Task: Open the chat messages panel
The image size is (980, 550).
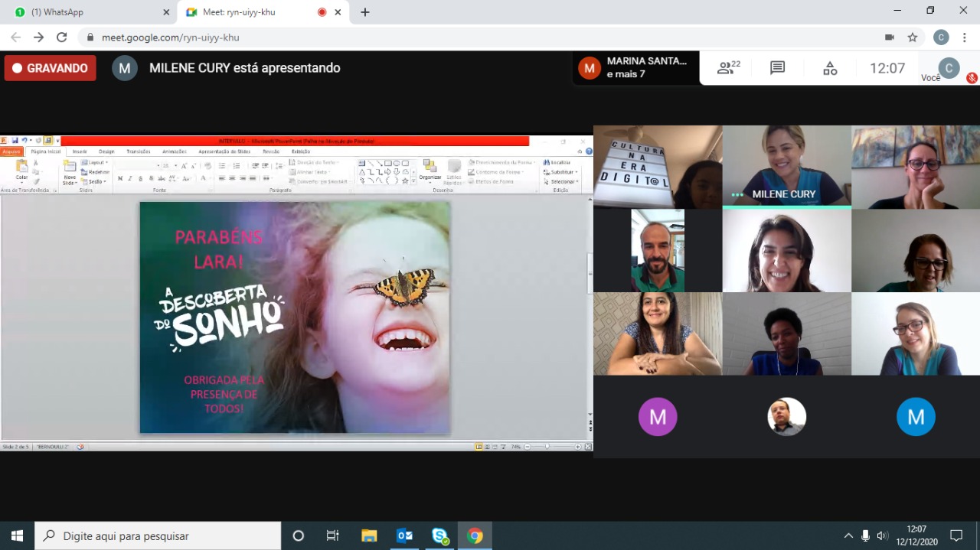Action: (777, 68)
